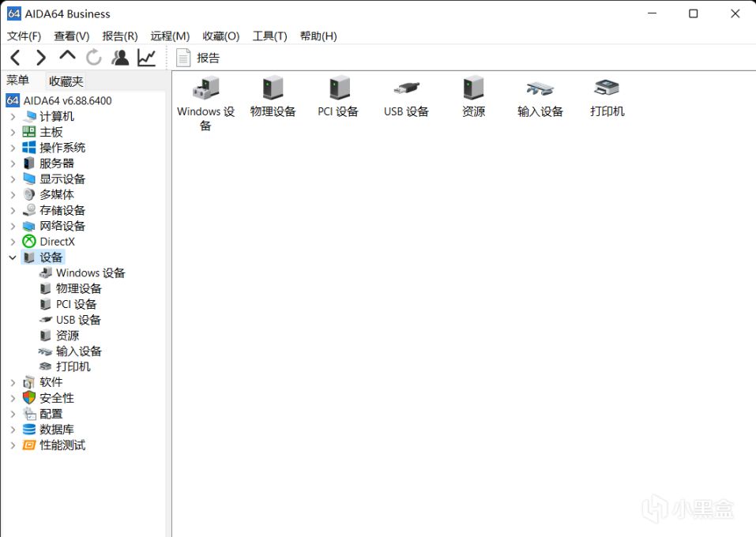Select the AIDA64 v6.88.6400 root node
This screenshot has height=537, width=756.
pos(58,101)
